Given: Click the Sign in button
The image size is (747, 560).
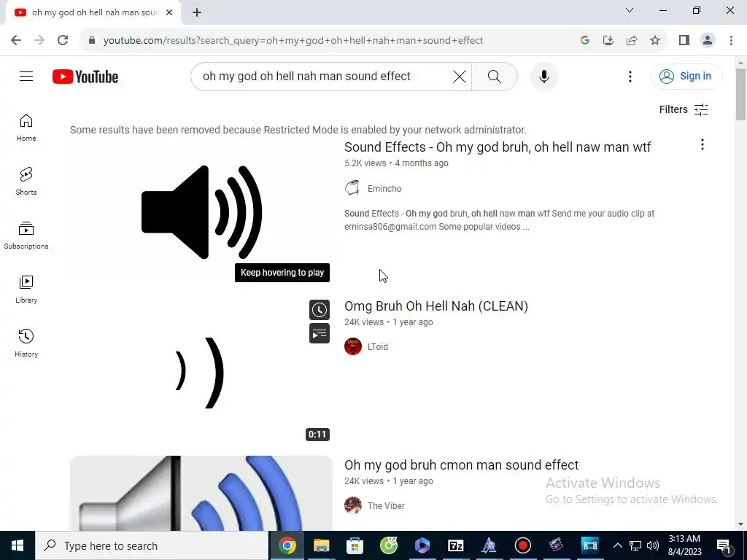Looking at the screenshot, I should pos(686,76).
